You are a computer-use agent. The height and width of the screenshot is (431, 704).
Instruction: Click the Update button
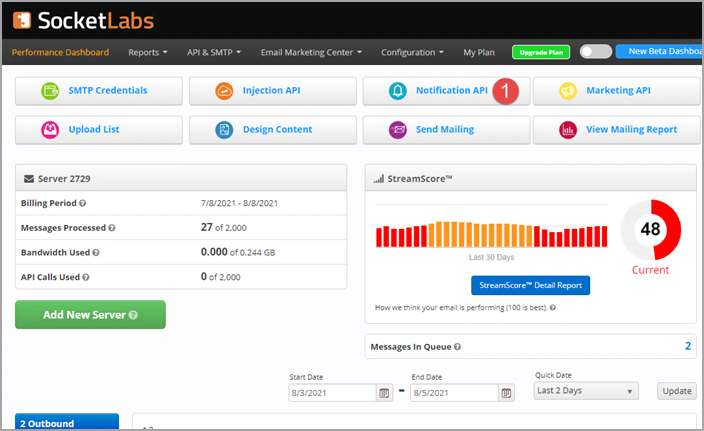pyautogui.click(x=677, y=391)
